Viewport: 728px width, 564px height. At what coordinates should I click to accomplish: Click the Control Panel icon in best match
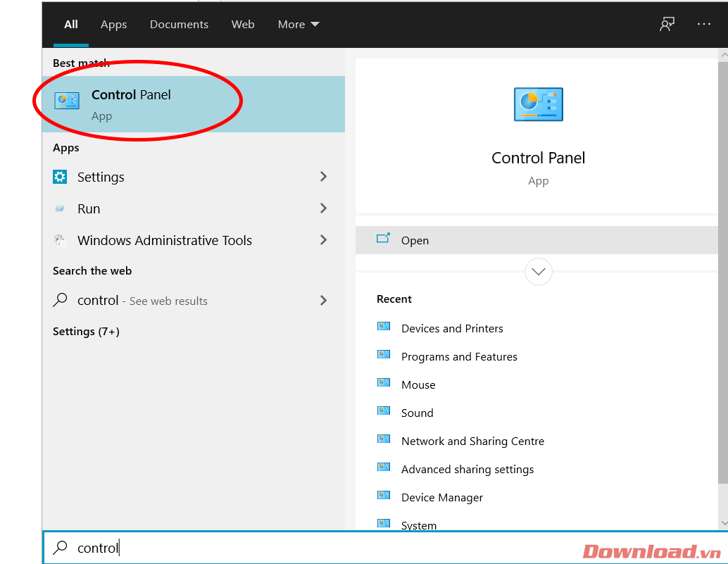(67, 100)
